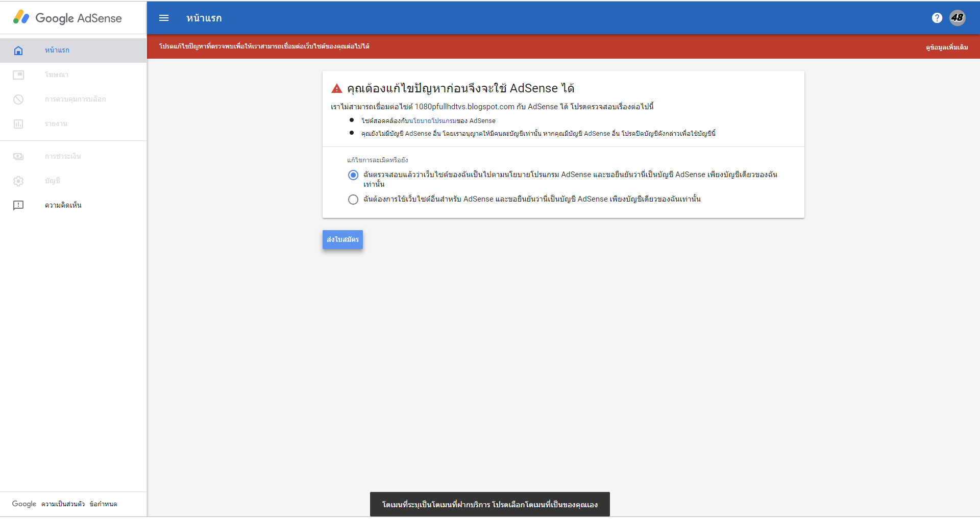Click the red banner warning message text
Viewport: 980px width, 519px height.
(x=264, y=46)
